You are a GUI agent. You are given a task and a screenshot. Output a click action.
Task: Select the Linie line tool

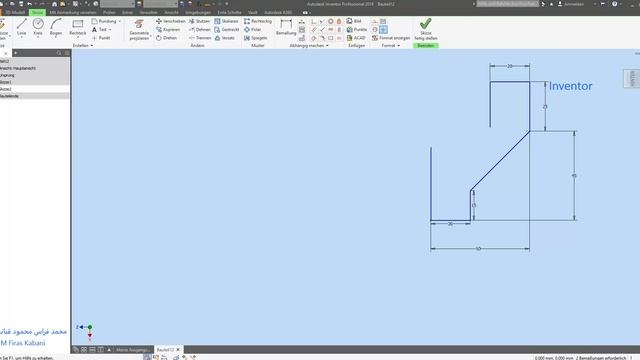tap(22, 27)
